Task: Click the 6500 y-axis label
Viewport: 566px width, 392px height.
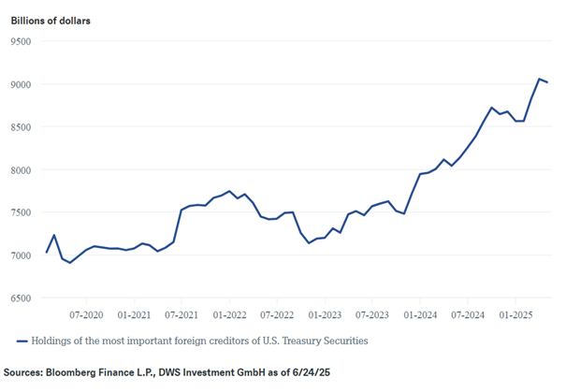Action: tap(21, 298)
